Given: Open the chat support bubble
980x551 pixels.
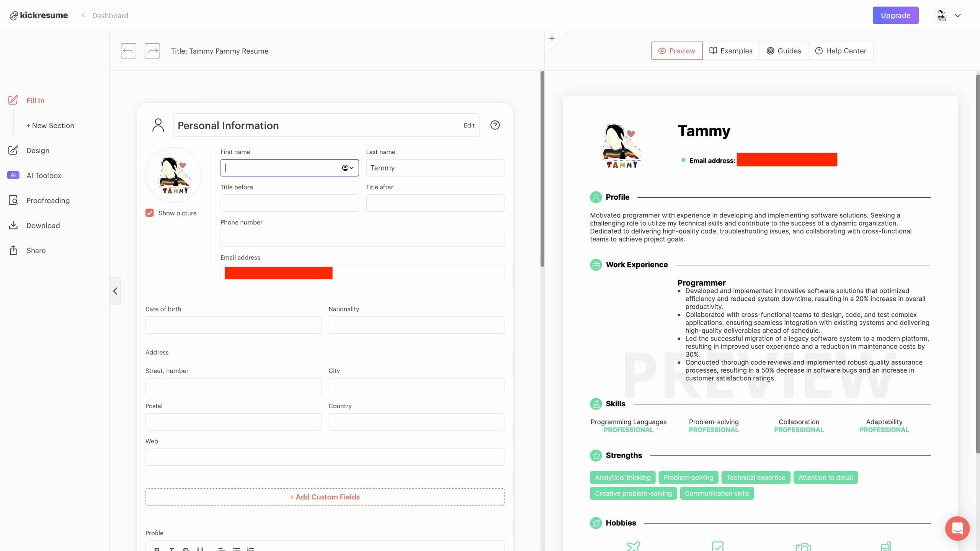Looking at the screenshot, I should coord(957,528).
